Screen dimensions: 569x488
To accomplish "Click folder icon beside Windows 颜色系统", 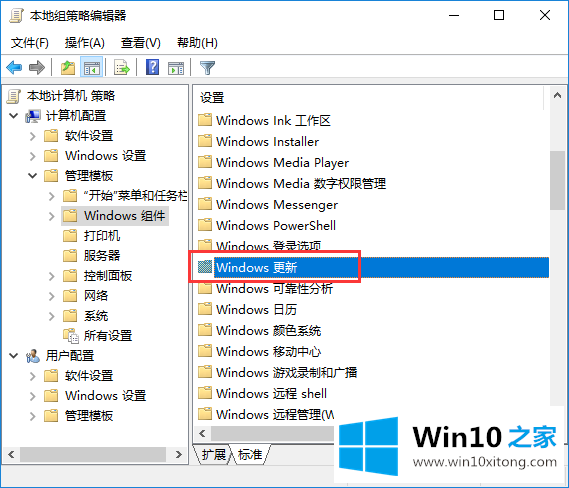I will coord(205,330).
